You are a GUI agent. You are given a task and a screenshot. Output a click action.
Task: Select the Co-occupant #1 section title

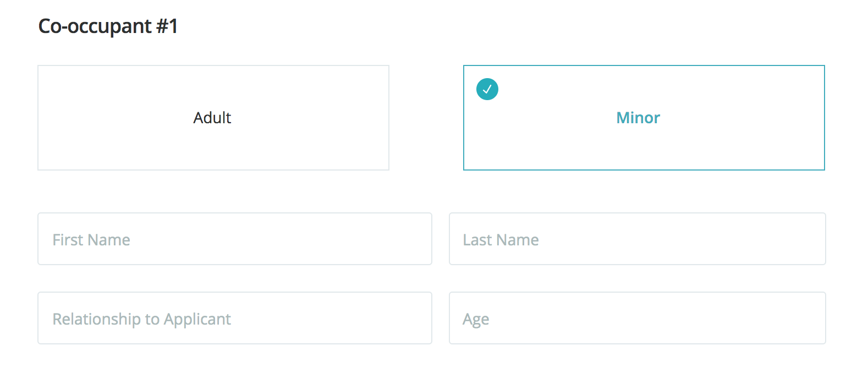click(x=108, y=26)
